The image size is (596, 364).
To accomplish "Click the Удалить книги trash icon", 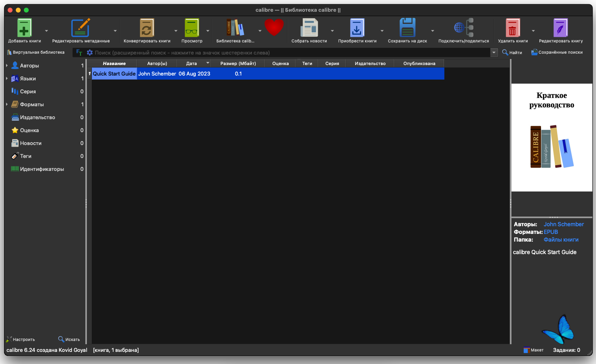I will click(513, 28).
